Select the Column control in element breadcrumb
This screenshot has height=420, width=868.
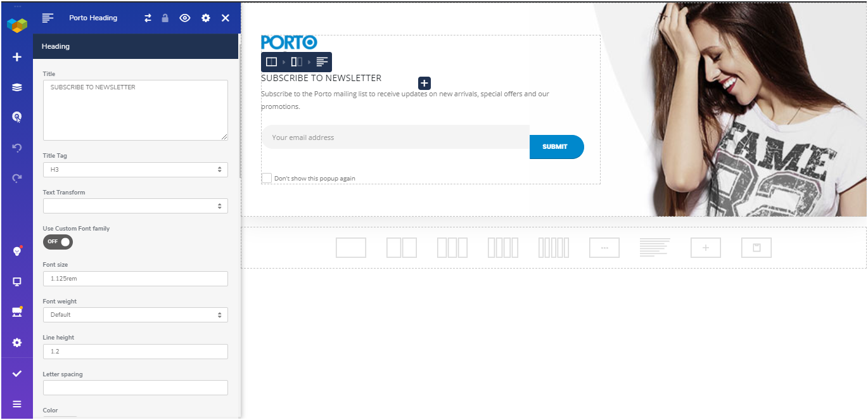pyautogui.click(x=297, y=61)
